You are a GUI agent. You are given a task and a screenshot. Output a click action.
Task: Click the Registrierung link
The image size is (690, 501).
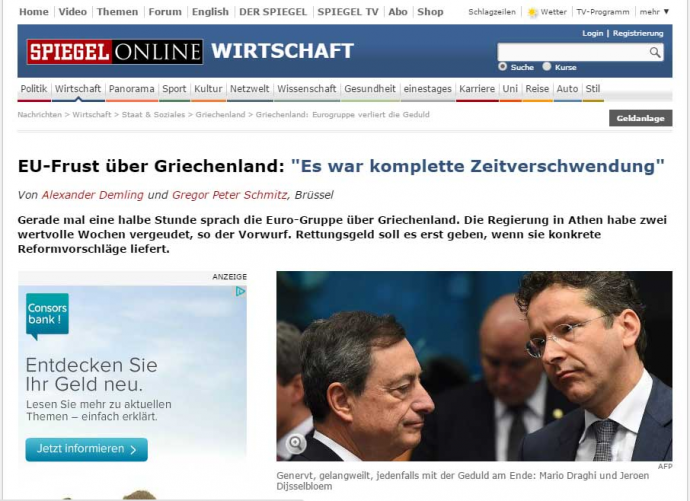click(x=638, y=33)
